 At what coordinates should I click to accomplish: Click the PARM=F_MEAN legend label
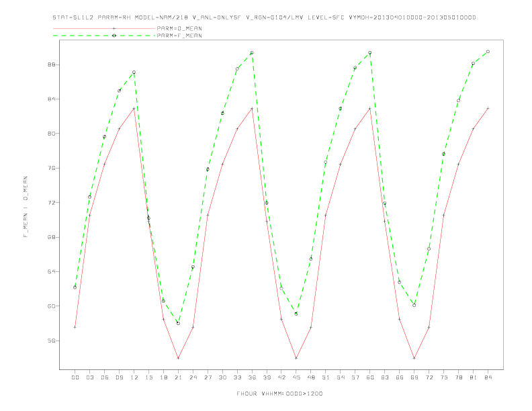coord(179,36)
